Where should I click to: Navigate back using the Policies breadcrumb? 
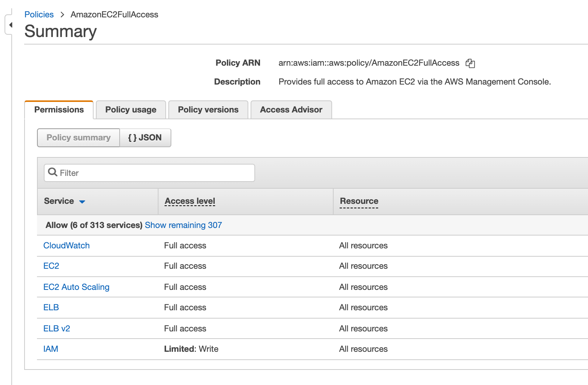(x=39, y=14)
